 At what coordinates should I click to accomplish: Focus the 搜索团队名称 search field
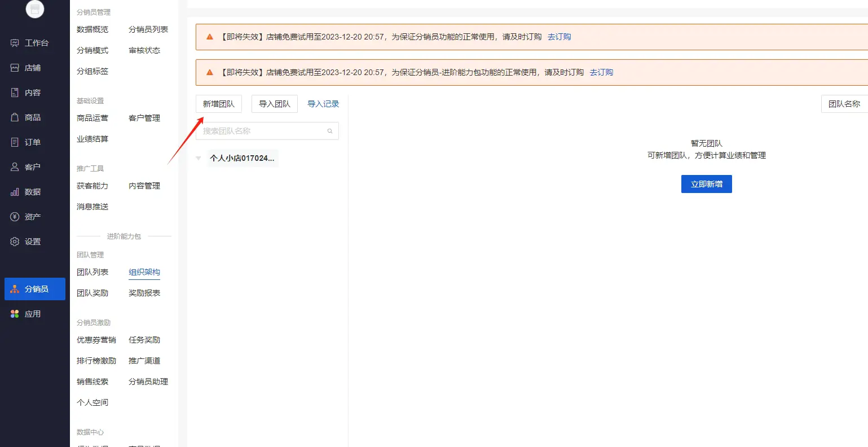coord(262,131)
